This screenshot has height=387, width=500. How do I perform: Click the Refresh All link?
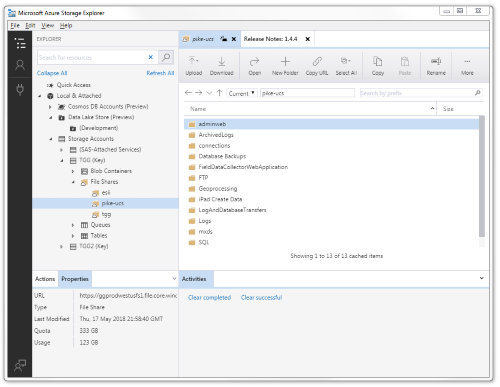[160, 73]
